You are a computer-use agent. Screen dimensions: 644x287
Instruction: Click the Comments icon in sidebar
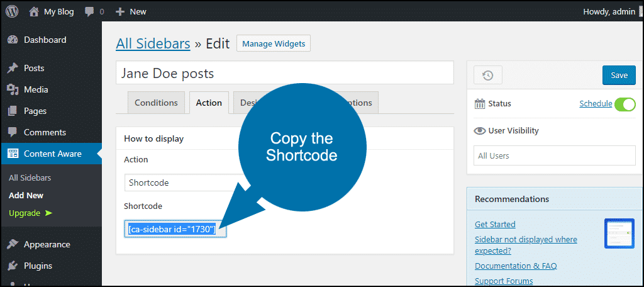tap(13, 132)
